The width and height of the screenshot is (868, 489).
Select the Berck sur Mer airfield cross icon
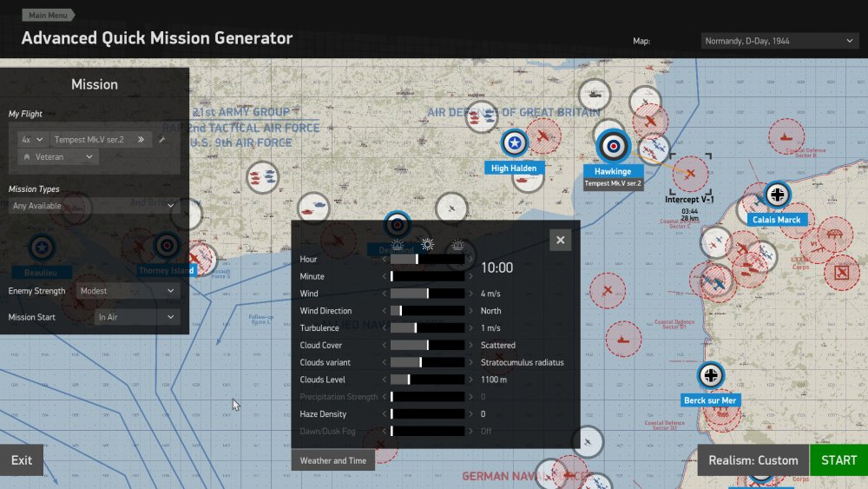point(711,375)
